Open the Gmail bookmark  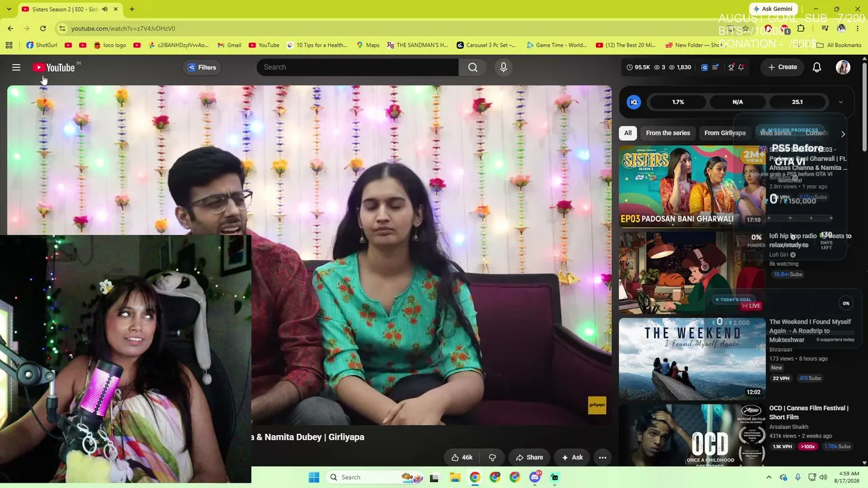tap(229, 45)
